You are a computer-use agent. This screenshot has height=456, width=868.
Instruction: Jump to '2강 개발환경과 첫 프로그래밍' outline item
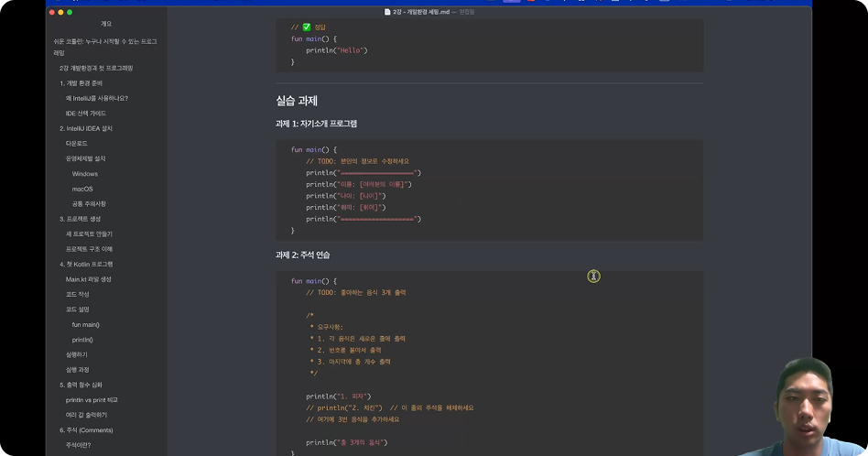coord(96,68)
